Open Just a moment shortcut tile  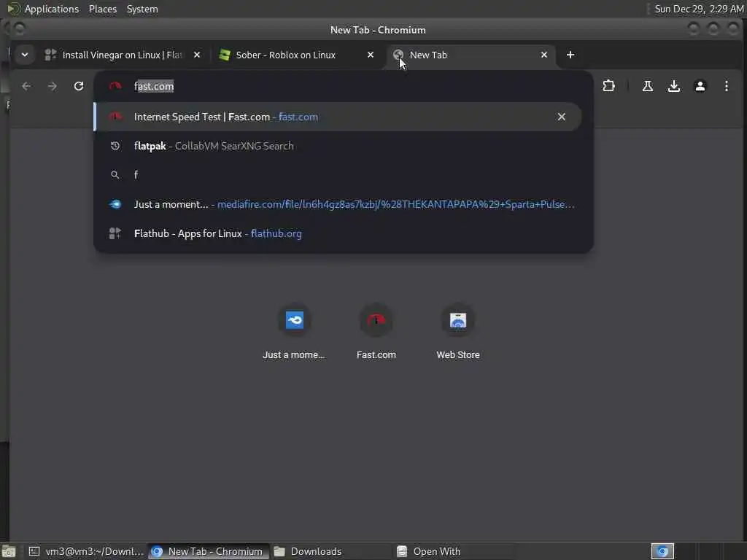(294, 331)
